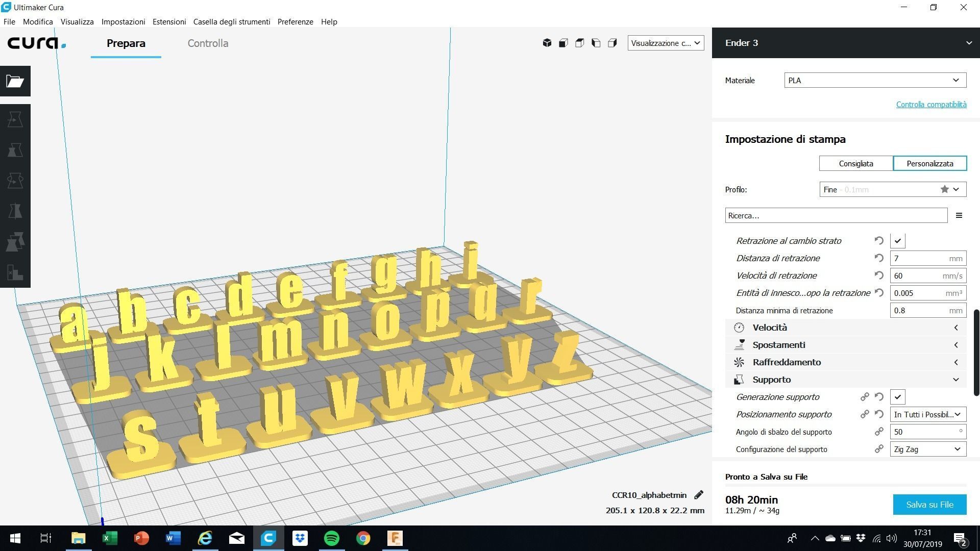This screenshot has height=551, width=980.
Task: Select the Support Blocker tool
Action: pos(15,272)
